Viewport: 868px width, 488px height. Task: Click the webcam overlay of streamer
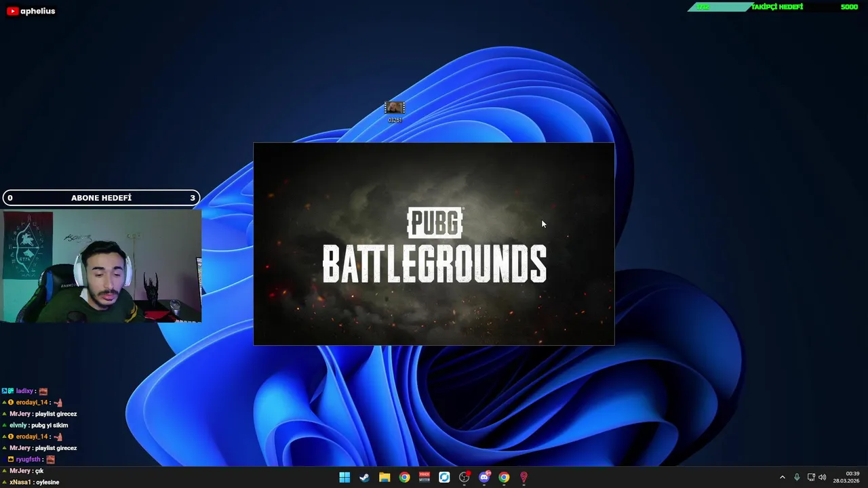pyautogui.click(x=101, y=266)
